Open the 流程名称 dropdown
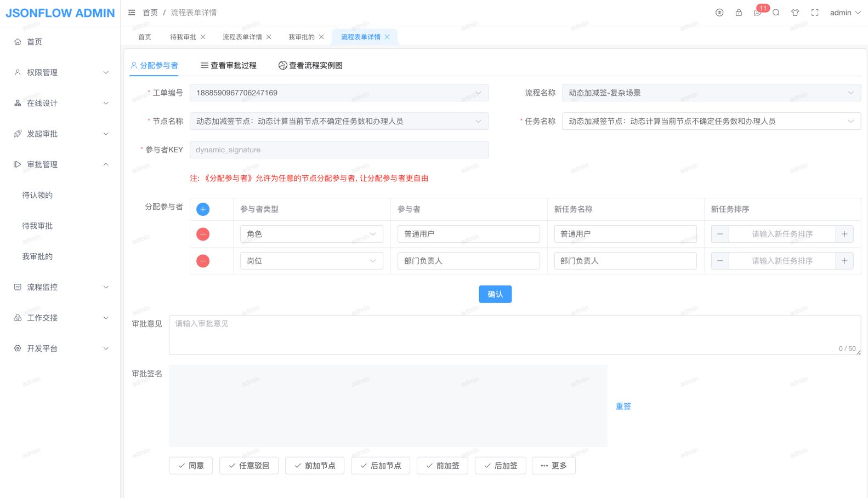Screen dimensions: 868x498 click(711, 93)
